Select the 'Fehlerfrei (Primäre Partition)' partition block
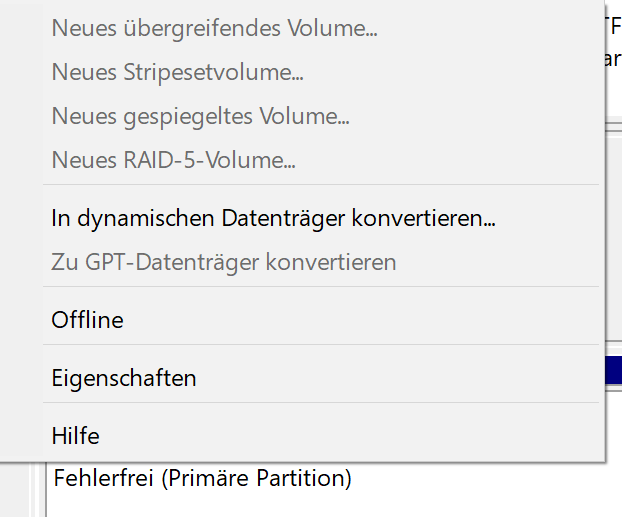The image size is (622, 517). pyautogui.click(x=202, y=478)
